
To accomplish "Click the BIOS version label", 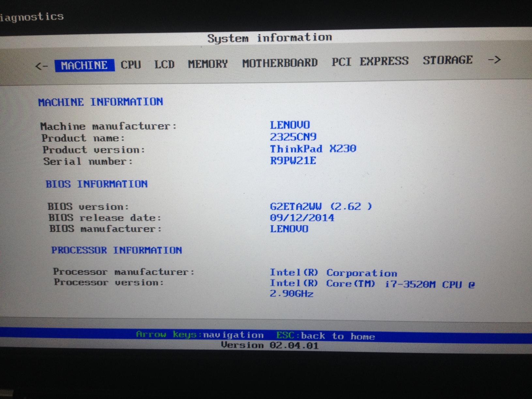I will (88, 207).
